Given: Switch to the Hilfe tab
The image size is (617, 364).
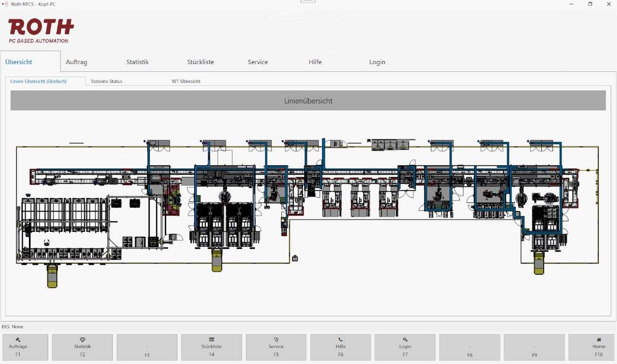Looking at the screenshot, I should [315, 62].
